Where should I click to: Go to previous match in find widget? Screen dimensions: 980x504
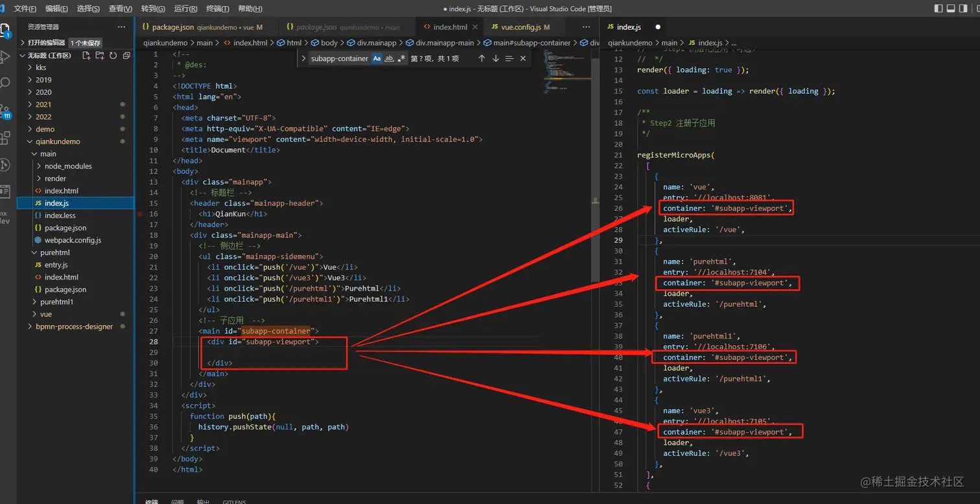coord(482,58)
